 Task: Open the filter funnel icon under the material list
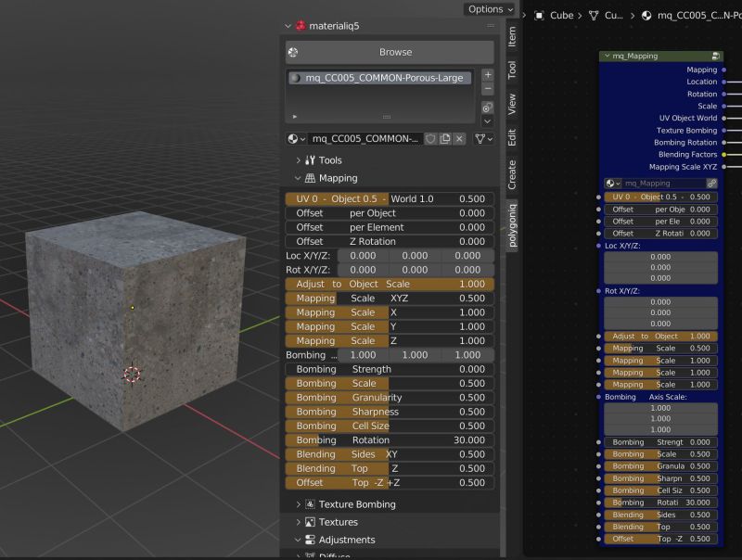[481, 139]
